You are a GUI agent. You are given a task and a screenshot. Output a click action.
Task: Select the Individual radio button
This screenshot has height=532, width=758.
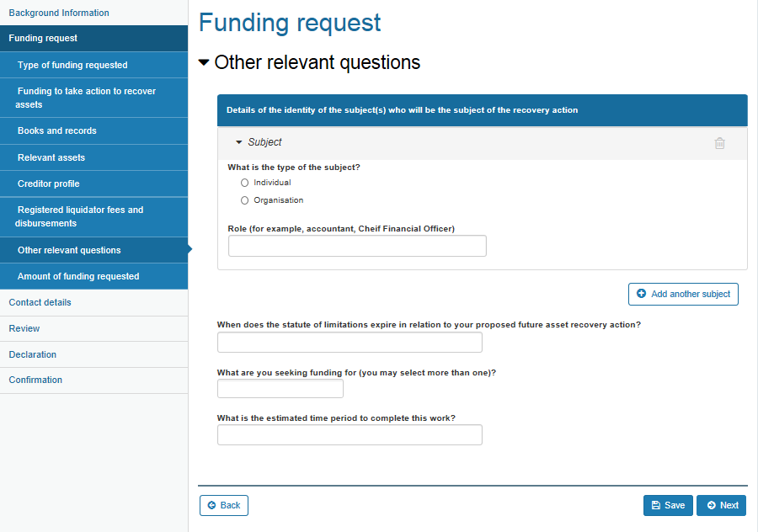(244, 183)
